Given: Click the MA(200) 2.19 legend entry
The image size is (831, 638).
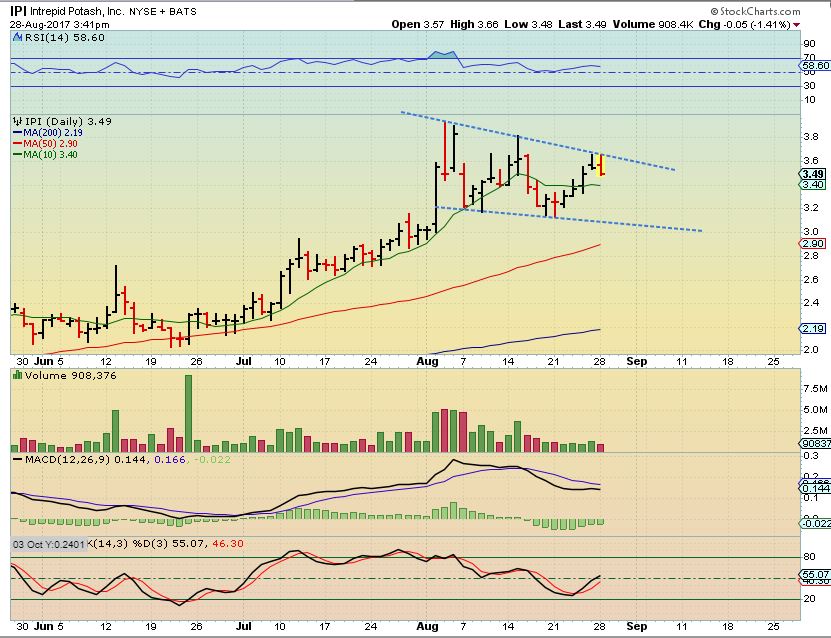Looking at the screenshot, I should tap(52, 133).
